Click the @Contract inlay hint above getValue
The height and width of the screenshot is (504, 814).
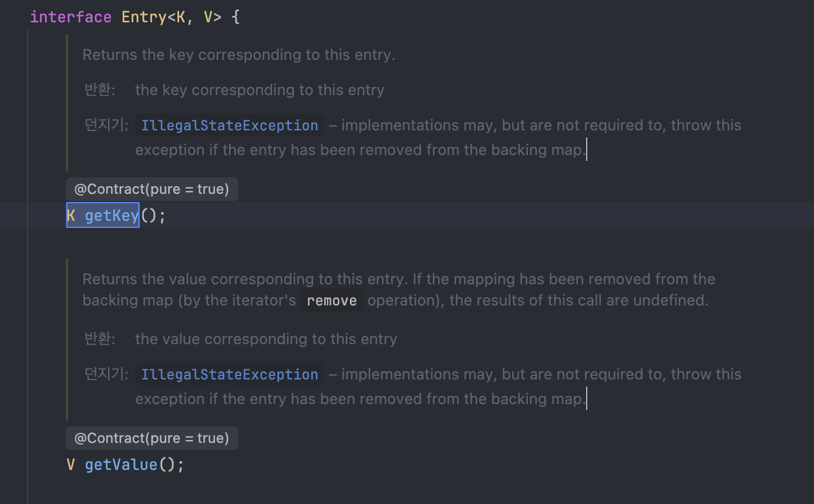tap(152, 438)
